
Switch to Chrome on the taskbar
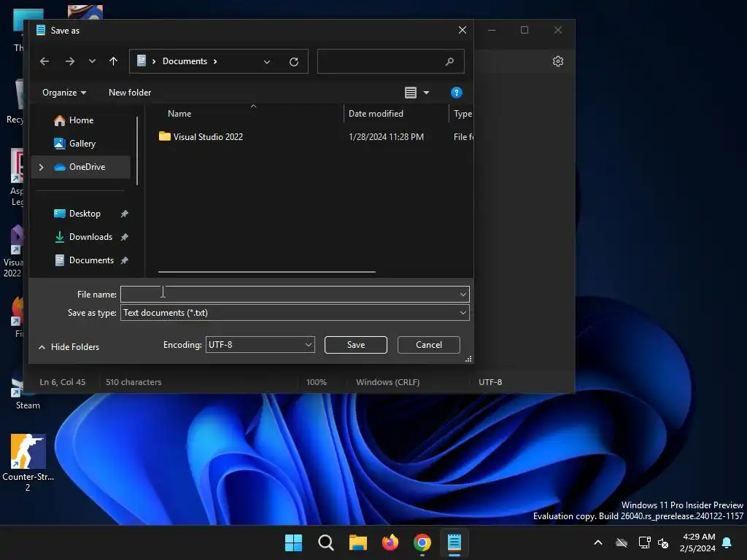(422, 542)
